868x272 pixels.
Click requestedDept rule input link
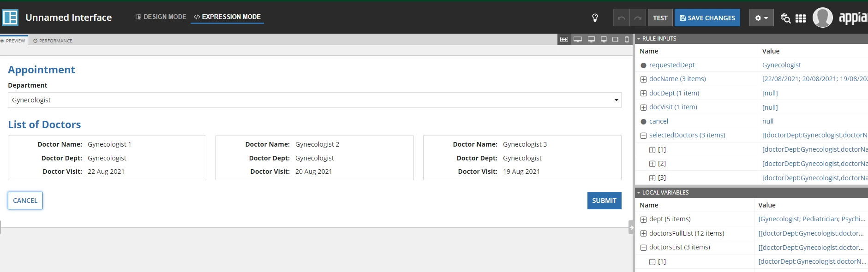[x=671, y=65]
